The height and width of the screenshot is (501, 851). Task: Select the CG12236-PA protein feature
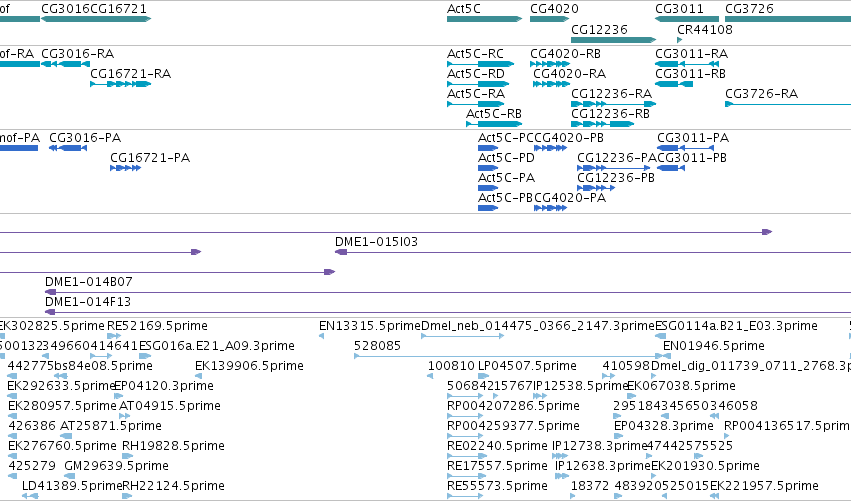click(613, 168)
